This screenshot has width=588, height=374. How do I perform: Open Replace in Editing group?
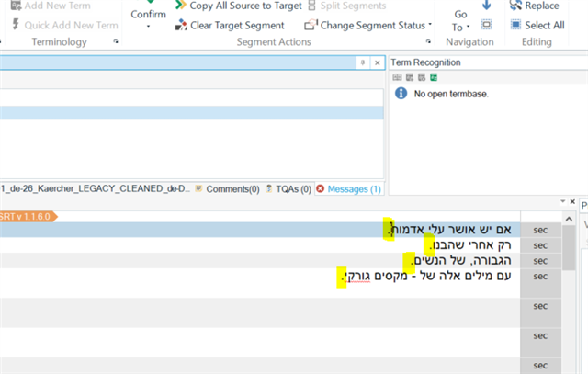point(535,6)
